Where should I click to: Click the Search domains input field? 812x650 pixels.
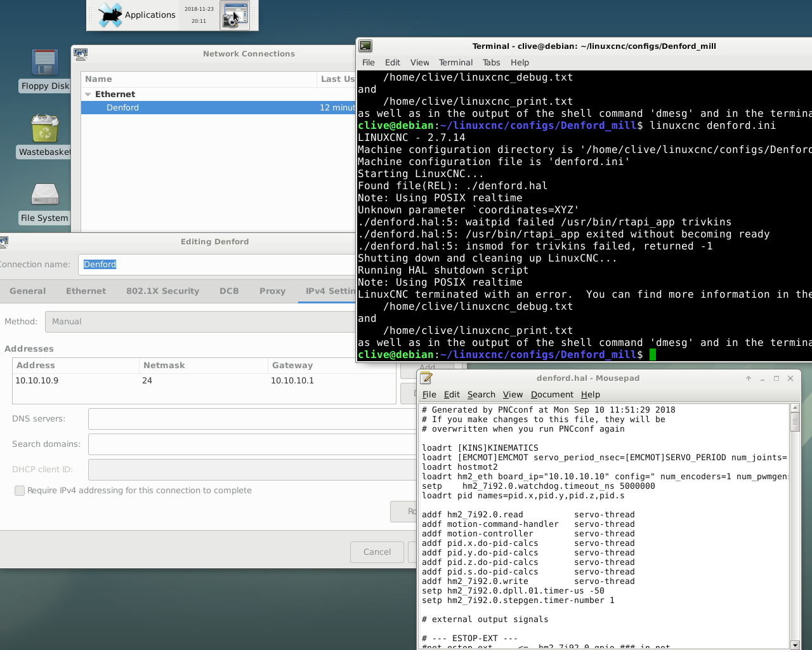[x=252, y=444]
